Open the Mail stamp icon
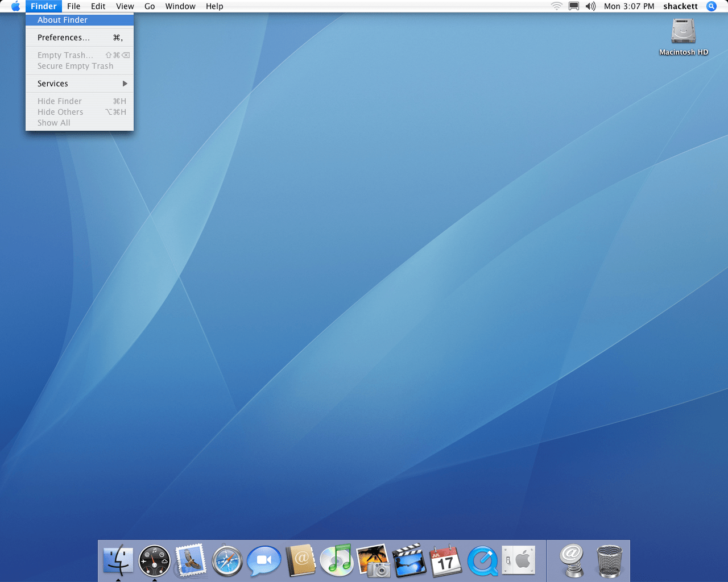Viewport: 728px width, 582px height. [x=191, y=560]
